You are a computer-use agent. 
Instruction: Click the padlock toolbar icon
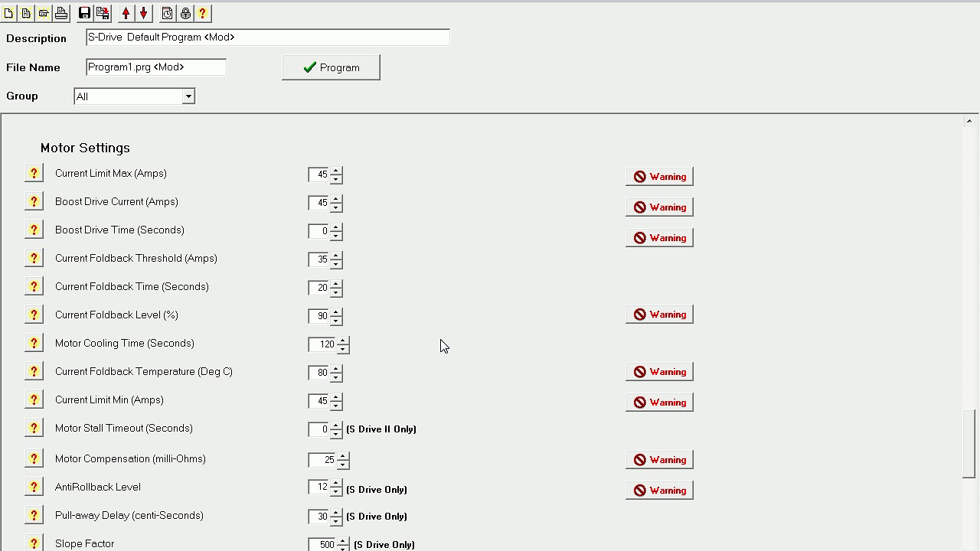(x=185, y=13)
